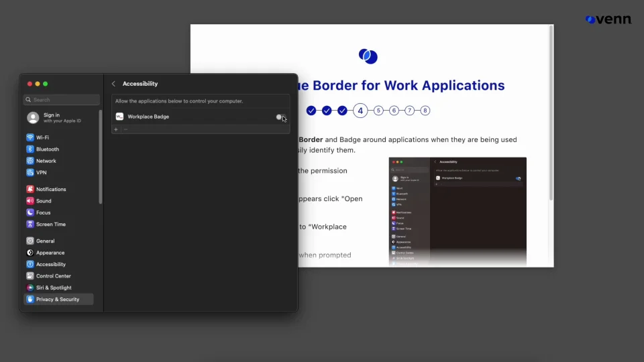Select current step 4 in the progress indicator
This screenshot has height=362, width=644.
360,111
